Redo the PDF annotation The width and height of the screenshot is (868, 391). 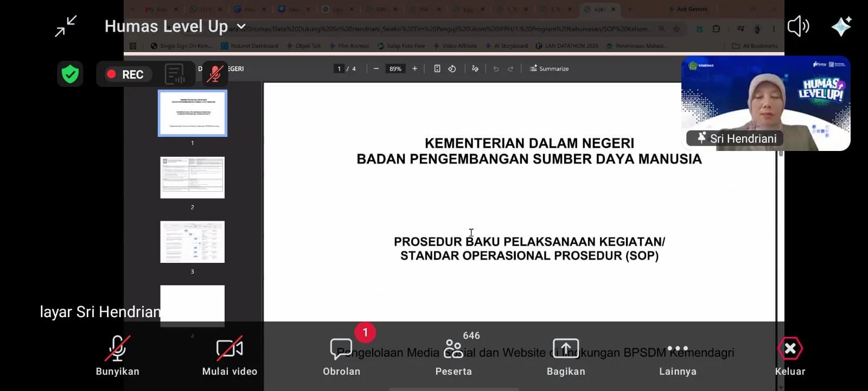(510, 69)
